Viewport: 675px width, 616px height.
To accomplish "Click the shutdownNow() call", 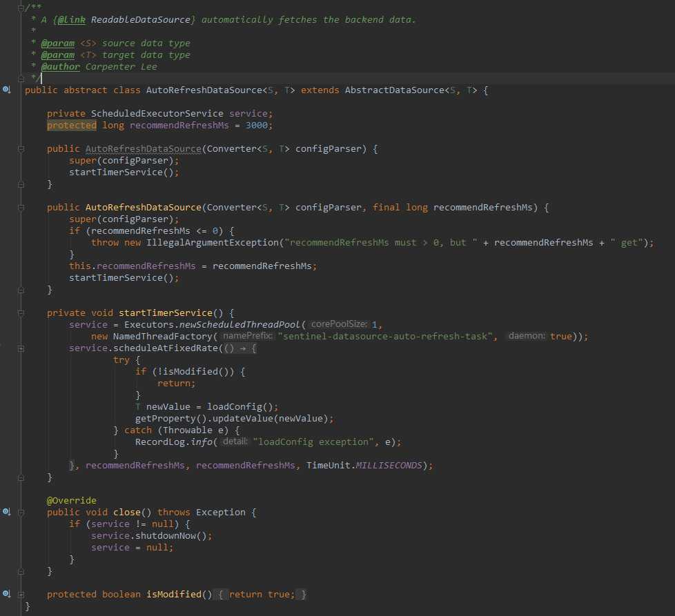I will point(171,536).
